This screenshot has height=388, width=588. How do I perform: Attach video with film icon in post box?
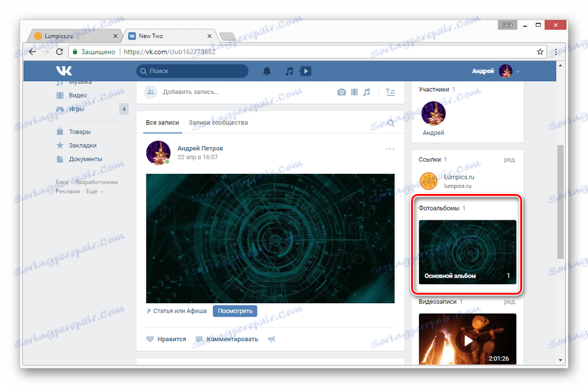coord(354,92)
